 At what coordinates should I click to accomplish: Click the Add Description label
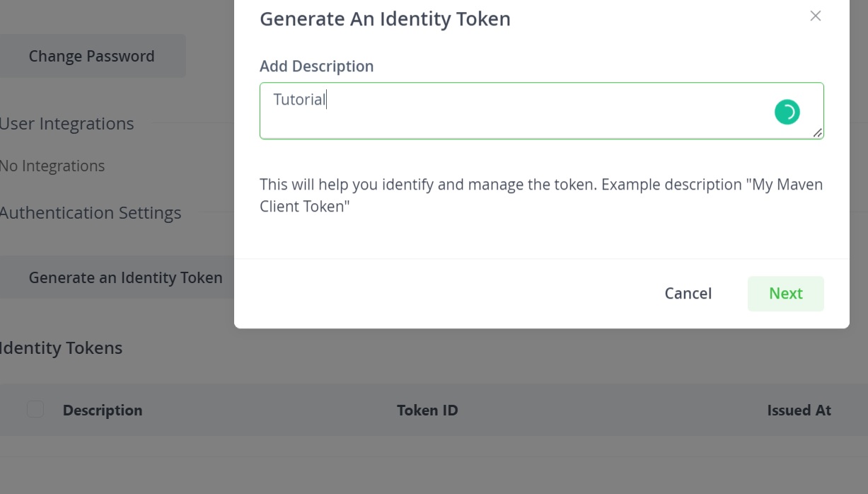[x=316, y=67]
